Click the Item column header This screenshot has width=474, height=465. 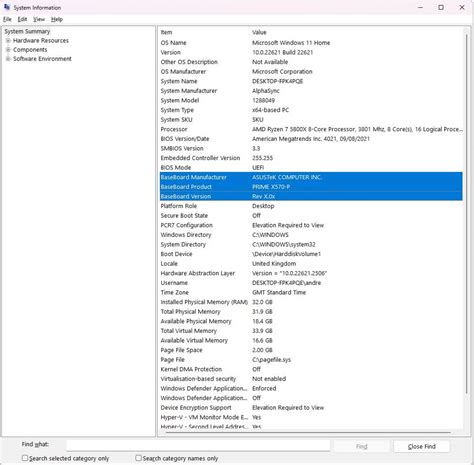[204, 32]
